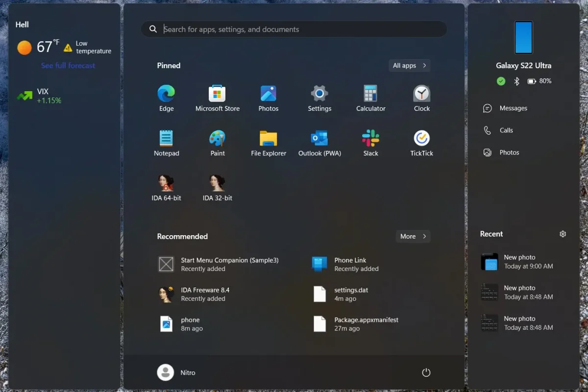Expand the All apps list
The height and width of the screenshot is (392, 588).
[x=409, y=65]
